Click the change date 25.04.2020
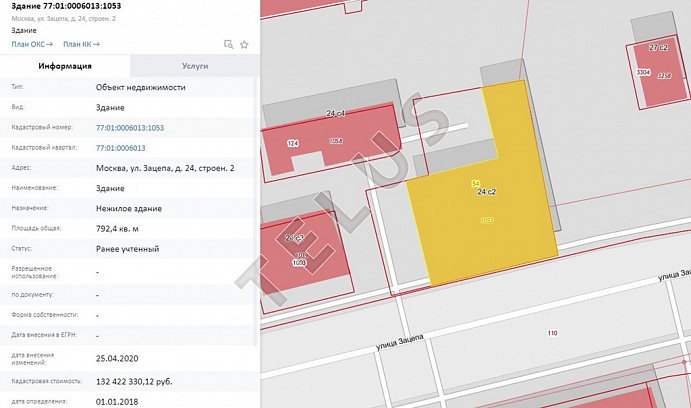 (x=117, y=359)
